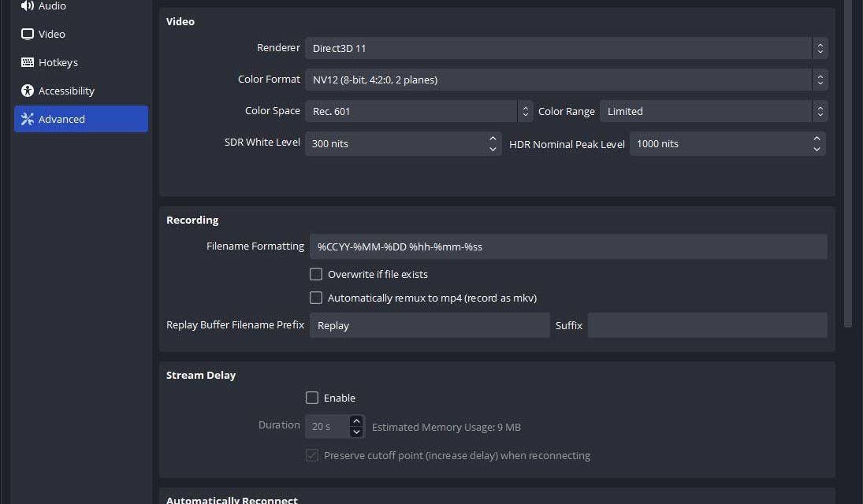This screenshot has height=504, width=863.
Task: Open the Hotkeys settings tab
Action: pyautogui.click(x=58, y=63)
